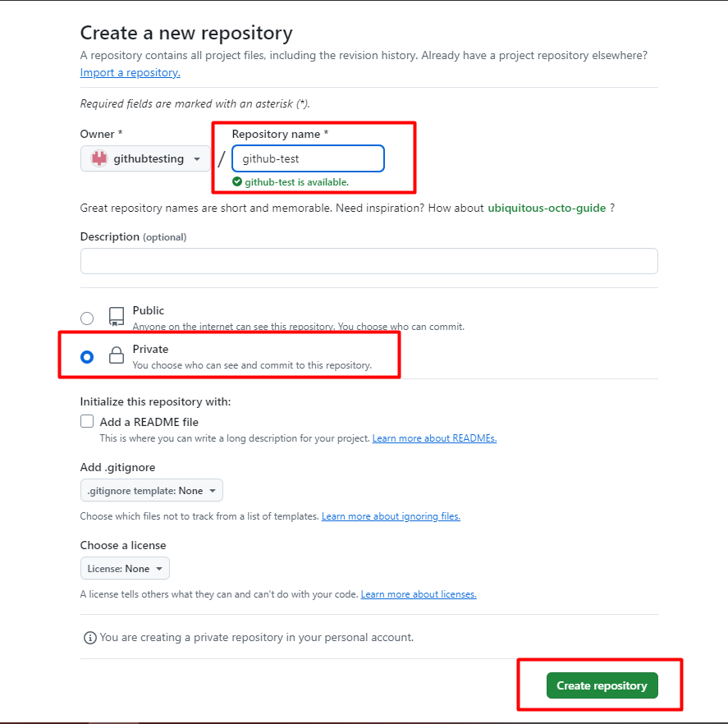
Task: Click the Public repository book icon
Action: (x=117, y=316)
